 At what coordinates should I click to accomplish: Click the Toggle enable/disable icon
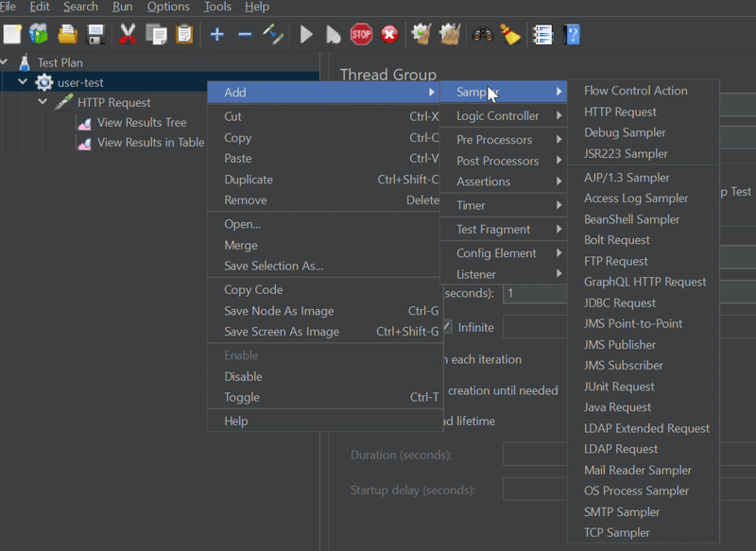(x=273, y=34)
